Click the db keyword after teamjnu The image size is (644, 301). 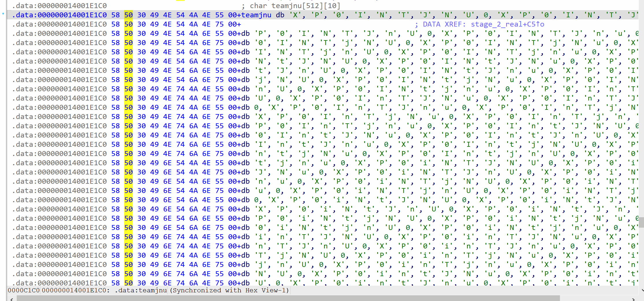tap(280, 15)
